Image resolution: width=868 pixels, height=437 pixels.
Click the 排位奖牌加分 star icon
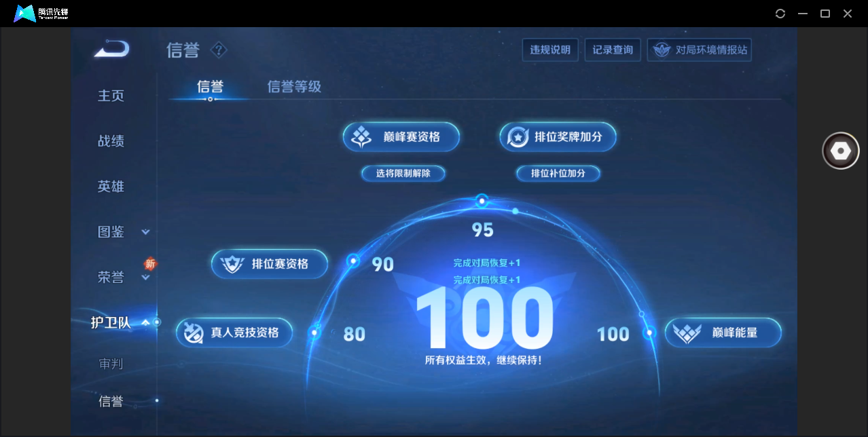coord(518,137)
